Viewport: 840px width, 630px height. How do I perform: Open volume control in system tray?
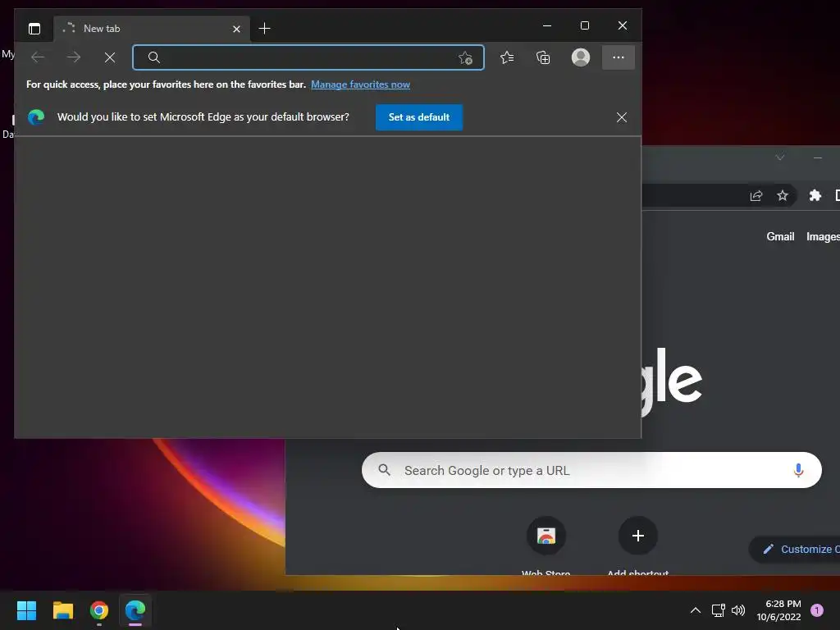pos(738,610)
